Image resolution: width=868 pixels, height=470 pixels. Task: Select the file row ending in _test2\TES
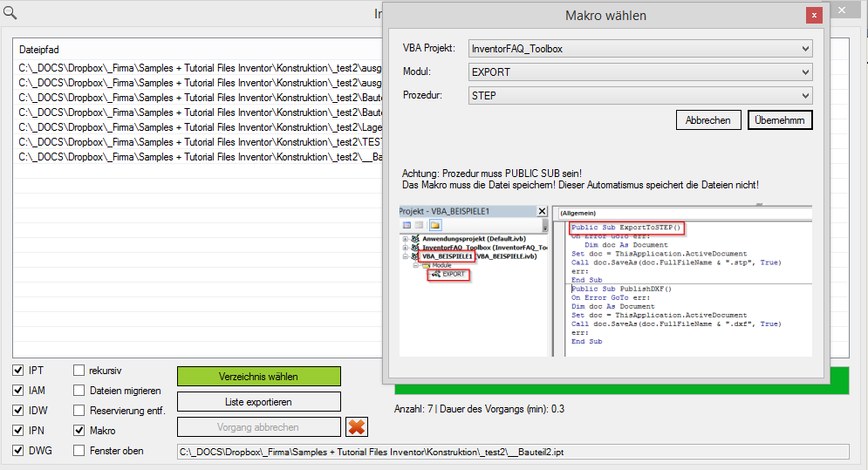pos(198,142)
